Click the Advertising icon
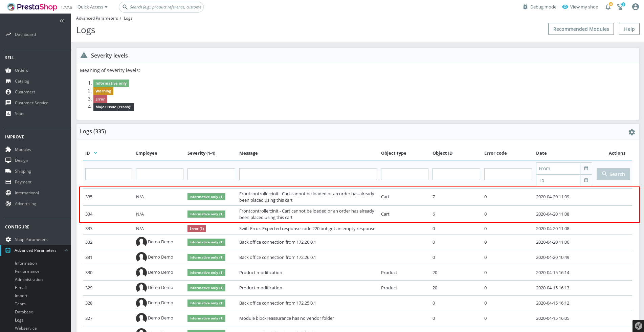The height and width of the screenshot is (332, 644). [8, 204]
